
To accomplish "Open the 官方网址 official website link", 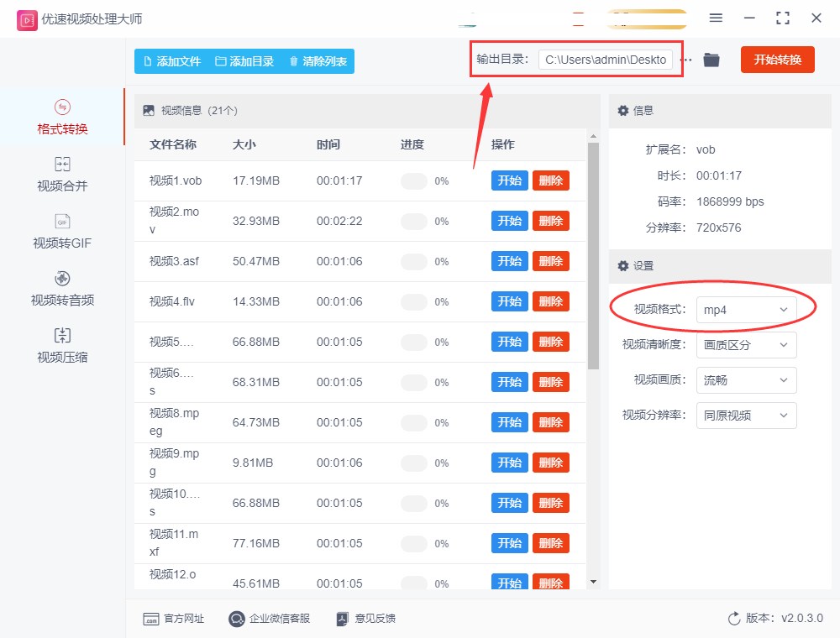I will click(174, 619).
